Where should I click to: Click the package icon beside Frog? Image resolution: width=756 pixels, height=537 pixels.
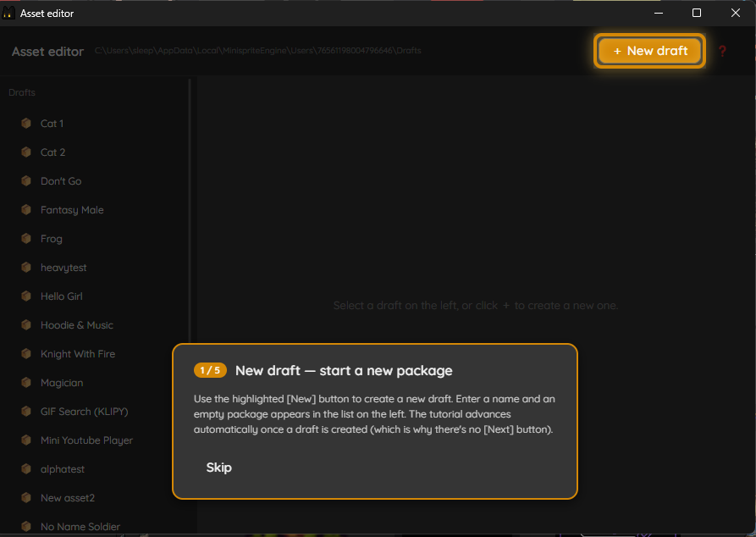pos(26,239)
